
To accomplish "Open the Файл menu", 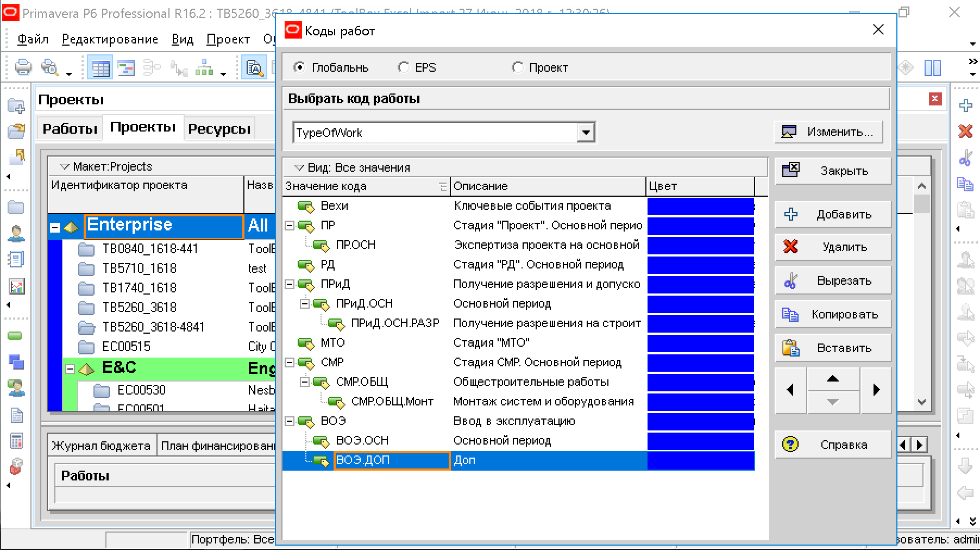I will point(33,39).
